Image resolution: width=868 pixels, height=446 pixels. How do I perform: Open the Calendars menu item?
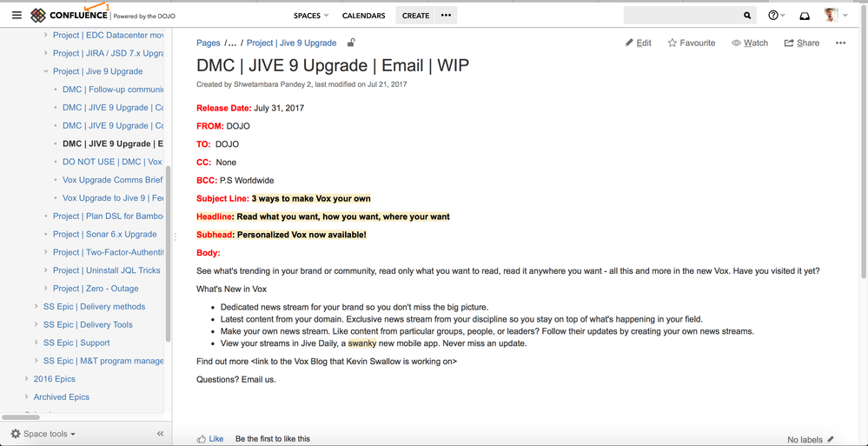coord(364,16)
